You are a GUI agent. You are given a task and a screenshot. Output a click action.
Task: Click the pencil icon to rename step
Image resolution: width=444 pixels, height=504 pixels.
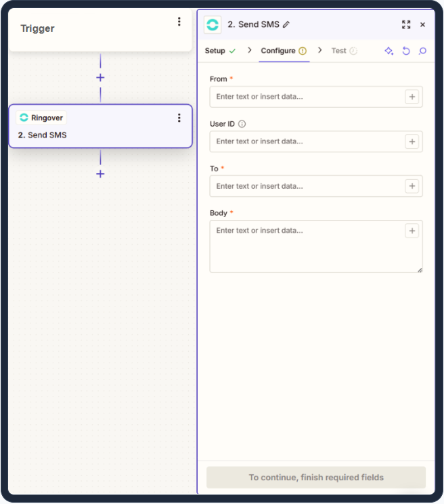[x=286, y=24]
